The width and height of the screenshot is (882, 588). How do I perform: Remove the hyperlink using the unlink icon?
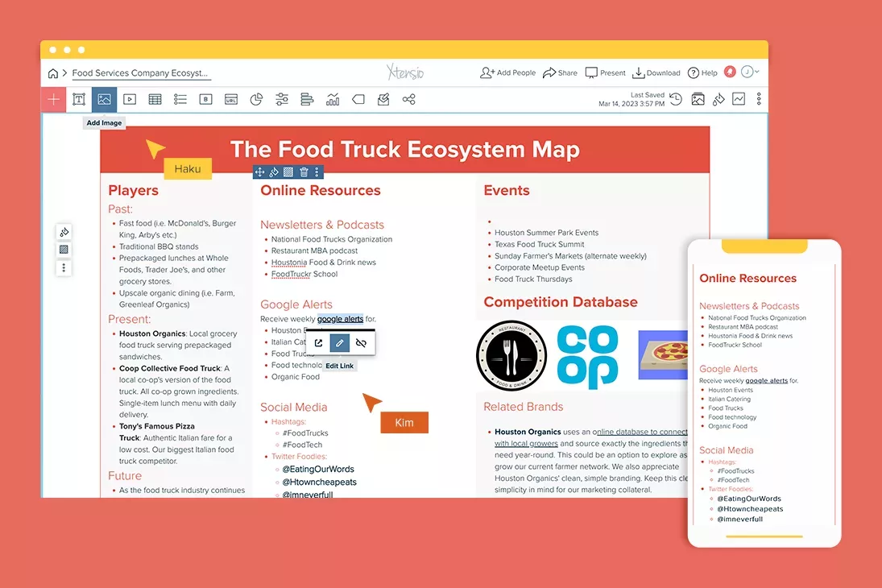click(361, 343)
